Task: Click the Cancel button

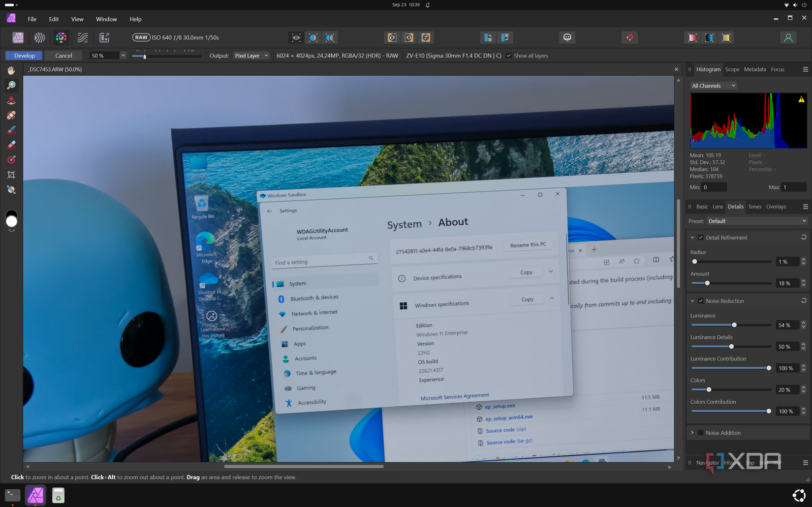Action: pyautogui.click(x=63, y=56)
